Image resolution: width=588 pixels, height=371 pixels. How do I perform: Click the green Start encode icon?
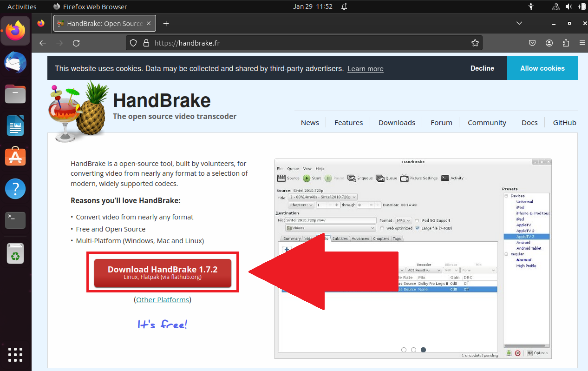click(x=307, y=178)
